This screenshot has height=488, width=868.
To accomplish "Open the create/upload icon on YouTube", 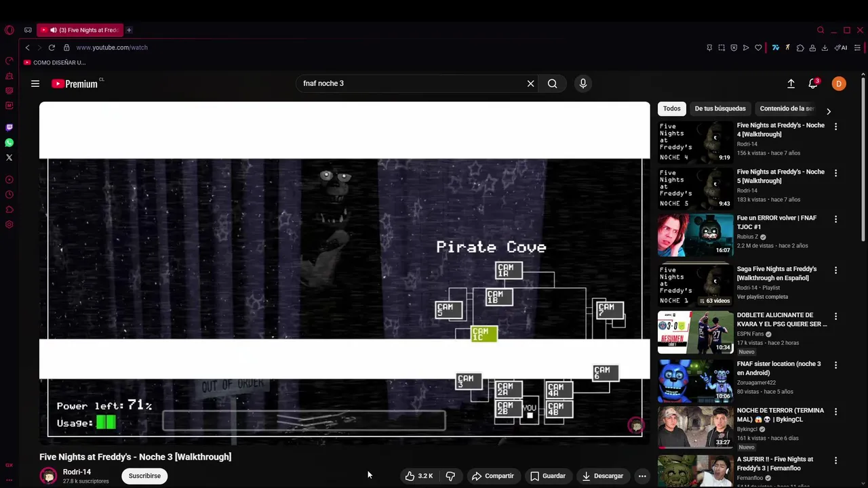I will point(791,83).
